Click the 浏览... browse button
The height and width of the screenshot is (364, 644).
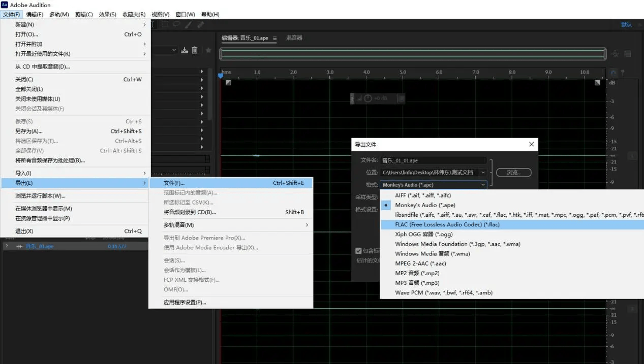point(513,173)
